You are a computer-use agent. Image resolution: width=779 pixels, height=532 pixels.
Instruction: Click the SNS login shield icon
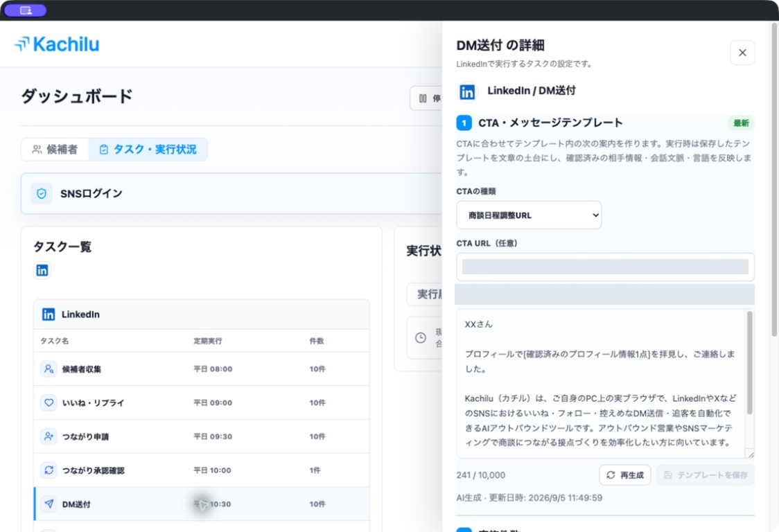(42, 193)
